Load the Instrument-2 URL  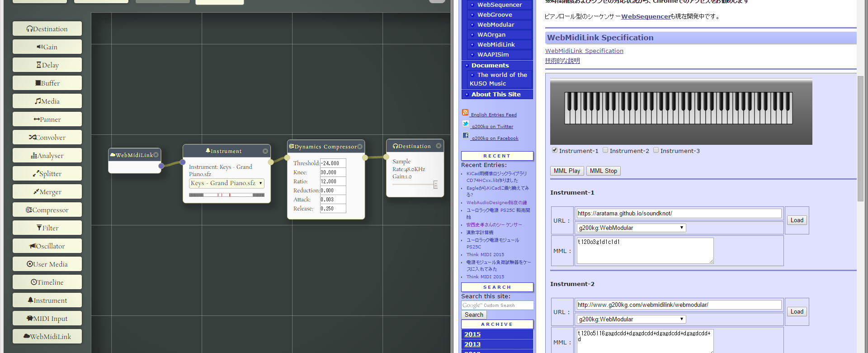coord(797,311)
